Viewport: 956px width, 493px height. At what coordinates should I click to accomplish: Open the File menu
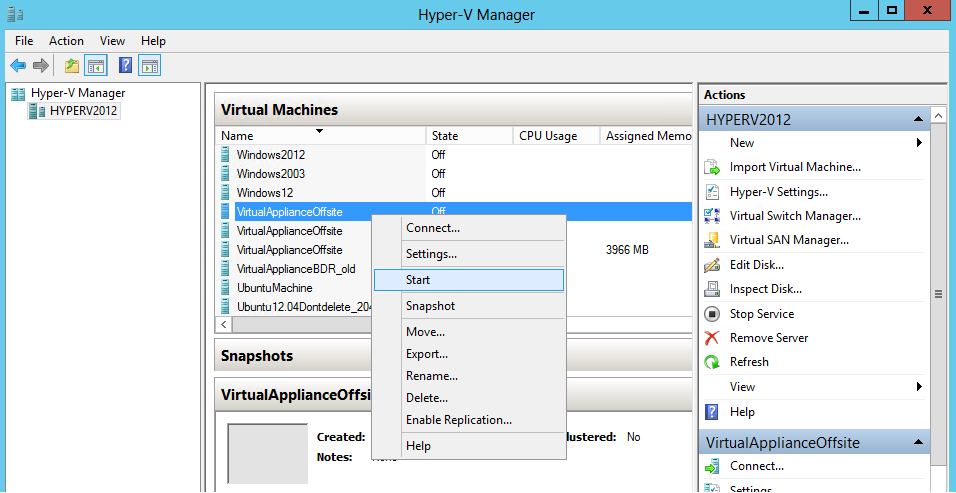coord(24,41)
